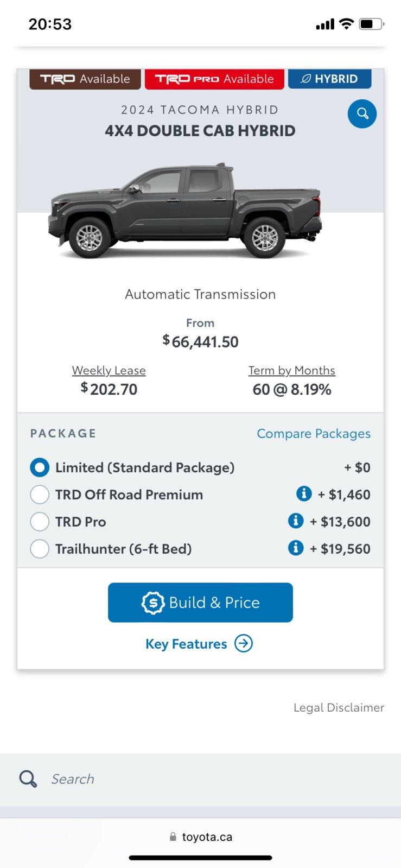Open the Weekly Lease details link

pyautogui.click(x=109, y=370)
